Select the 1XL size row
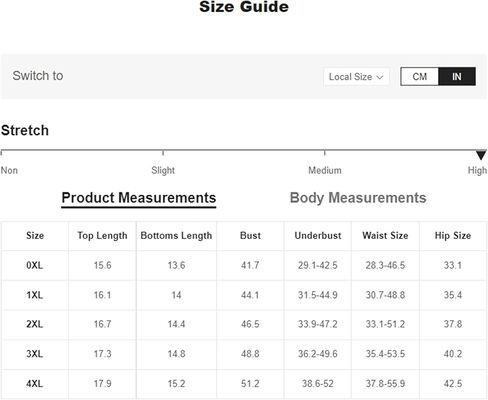 tap(244, 295)
